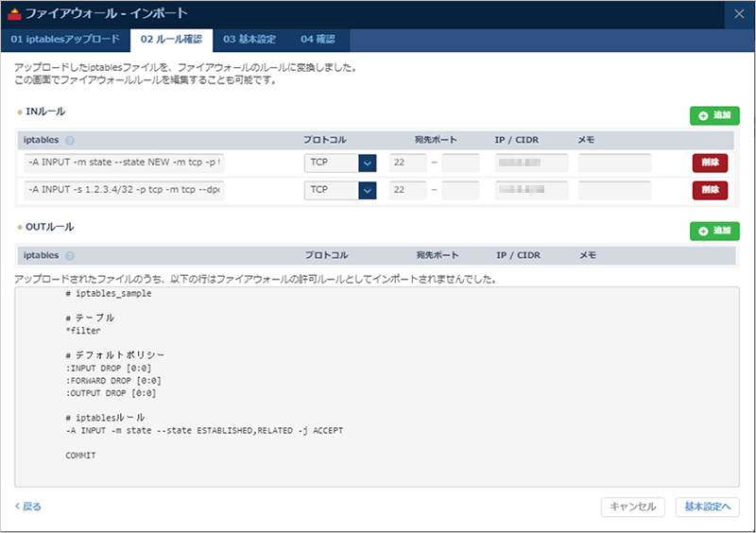The height and width of the screenshot is (533, 756).
Task: Edit iptables field of 1.2.3.4/32 rule
Action: click(124, 190)
